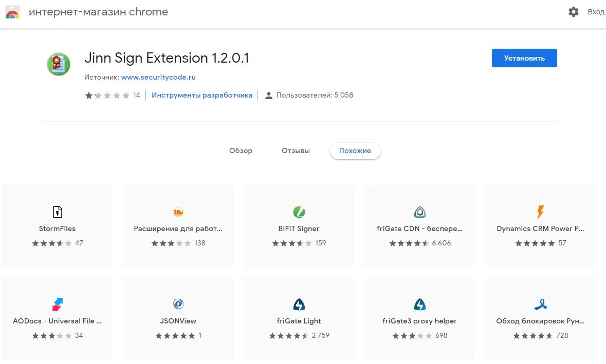Open the Инструменты разработчика category link
Screen dimensions: 606x364
point(201,95)
